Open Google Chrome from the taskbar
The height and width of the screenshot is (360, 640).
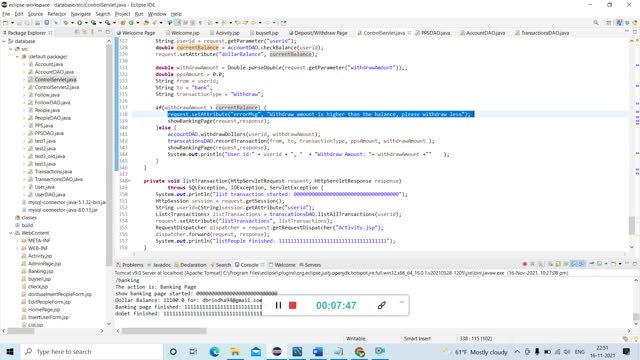[x=360, y=351]
